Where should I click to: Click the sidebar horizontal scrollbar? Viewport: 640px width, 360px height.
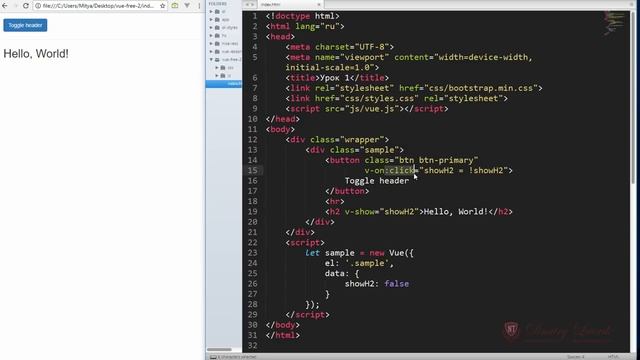(x=220, y=349)
